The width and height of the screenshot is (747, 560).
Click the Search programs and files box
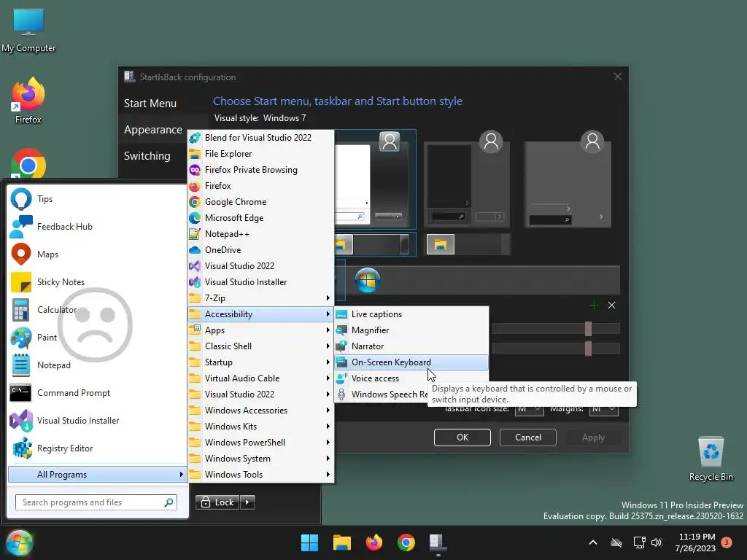(x=96, y=502)
